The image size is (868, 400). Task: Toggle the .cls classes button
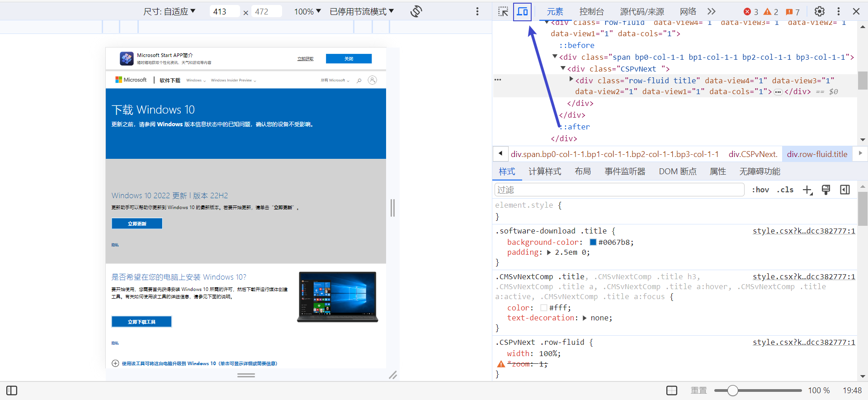(785, 190)
